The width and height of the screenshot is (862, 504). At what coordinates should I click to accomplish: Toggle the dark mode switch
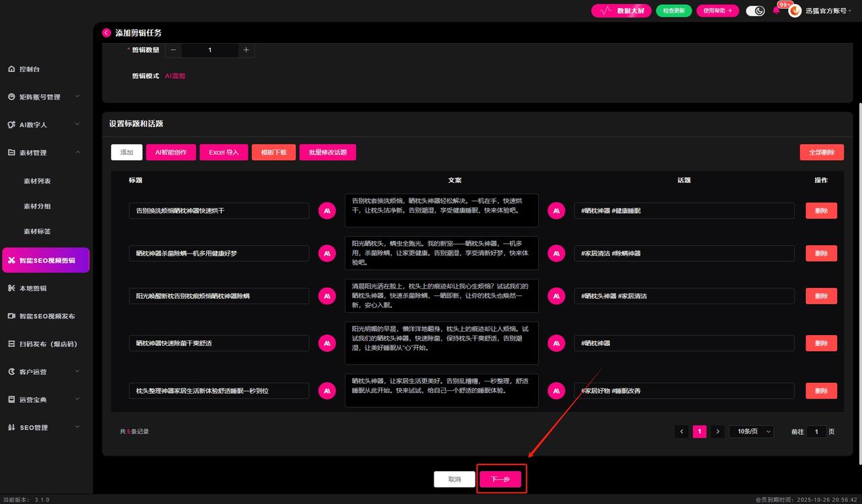pos(756,11)
